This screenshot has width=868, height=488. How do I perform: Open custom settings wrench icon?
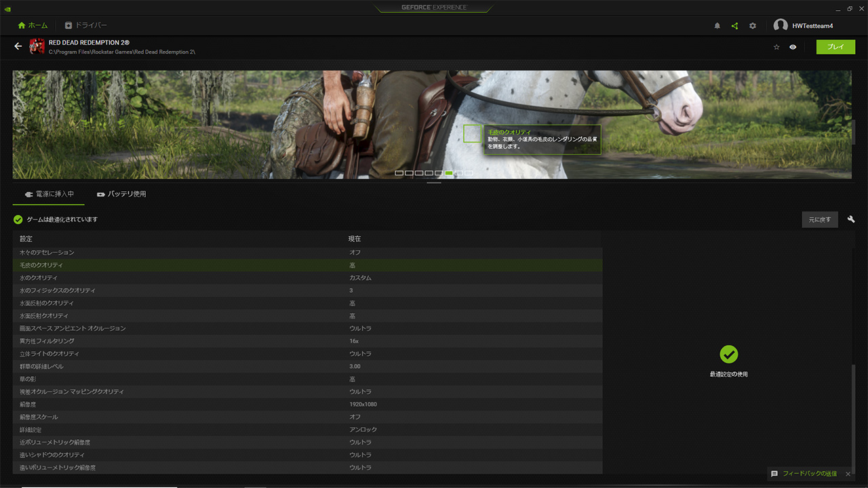click(x=851, y=220)
